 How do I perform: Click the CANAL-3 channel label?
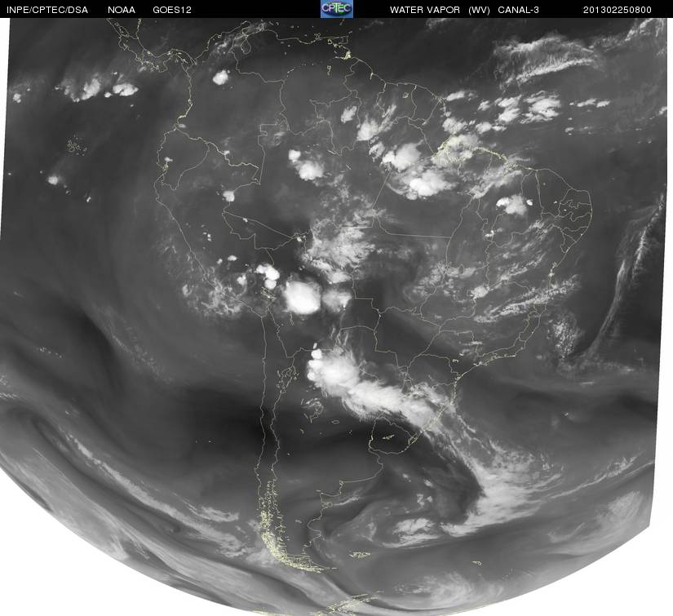click(518, 10)
